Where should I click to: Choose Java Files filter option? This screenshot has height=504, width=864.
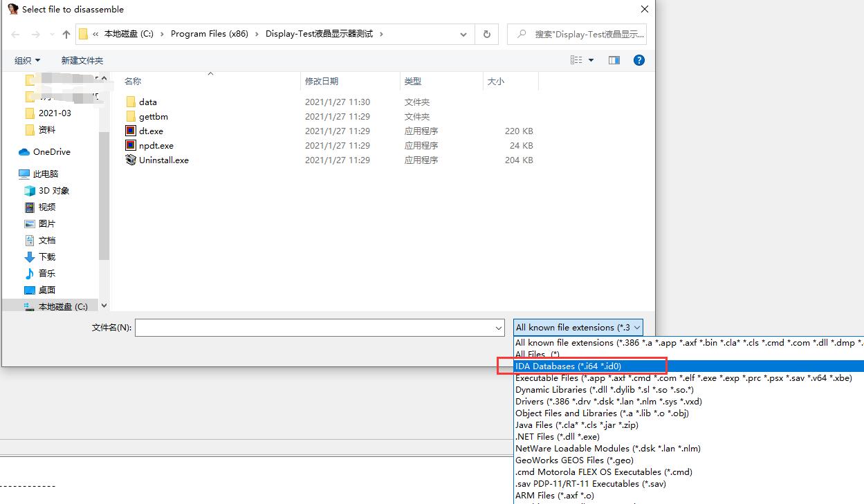[x=688, y=424]
